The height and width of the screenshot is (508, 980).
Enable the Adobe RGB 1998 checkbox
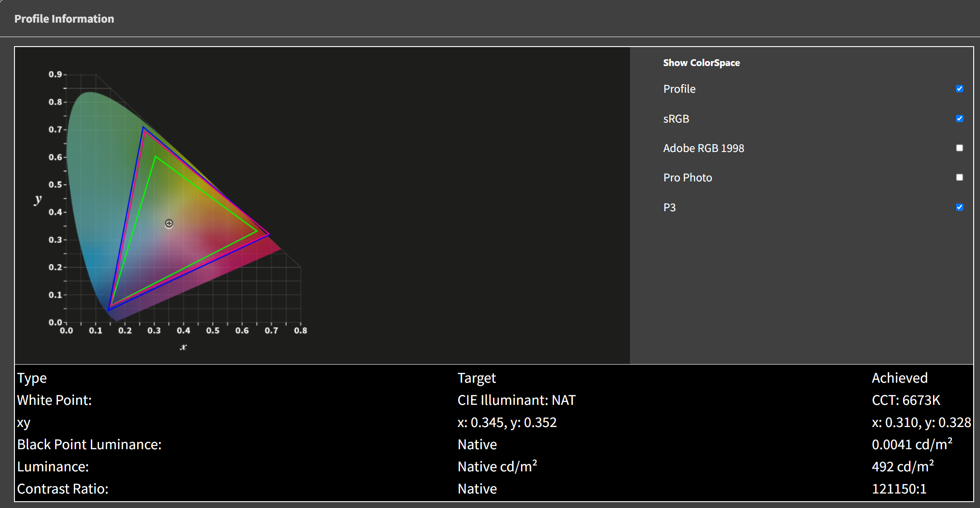(959, 148)
